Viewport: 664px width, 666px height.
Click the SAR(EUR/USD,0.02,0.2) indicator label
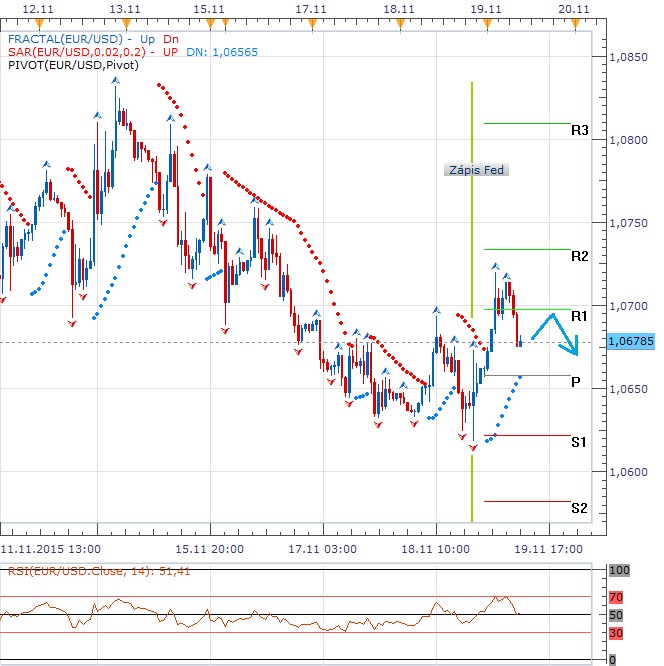(x=78, y=51)
